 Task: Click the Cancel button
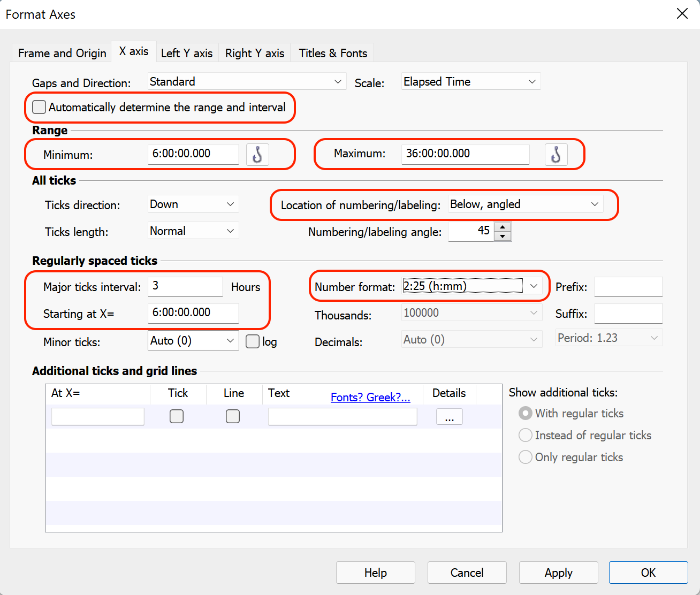pos(467,573)
